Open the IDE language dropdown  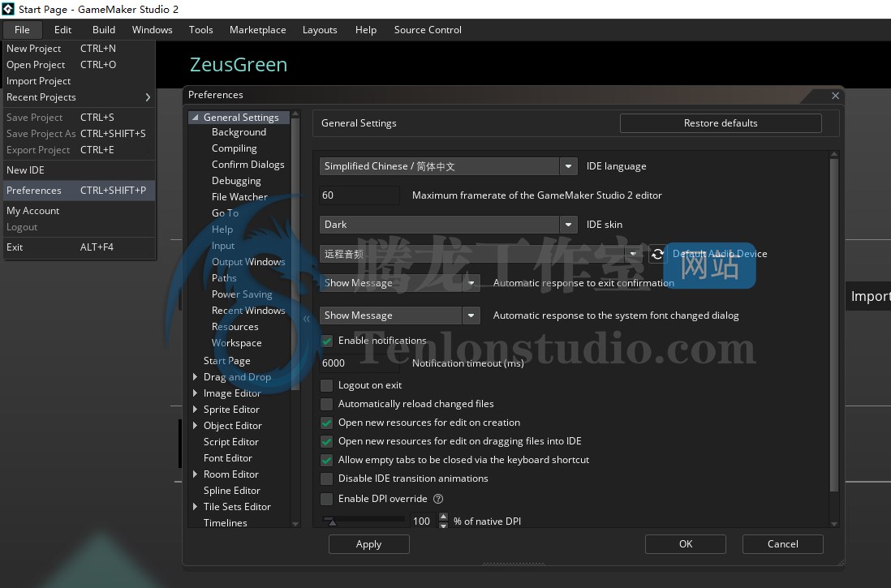point(568,166)
